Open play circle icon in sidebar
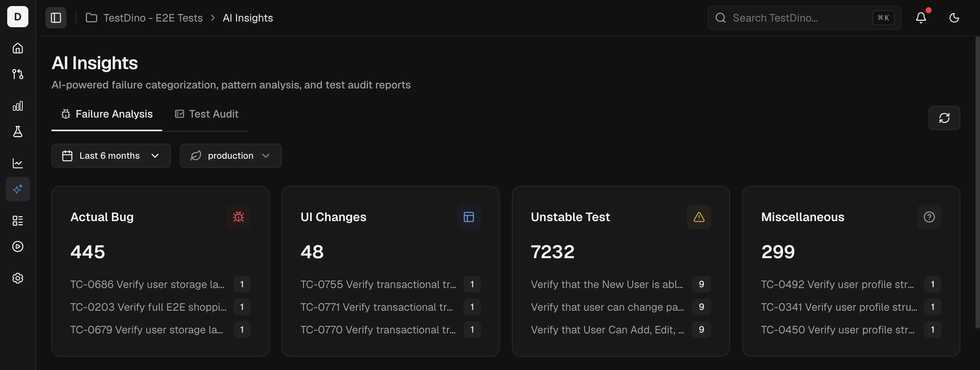This screenshot has width=980, height=370. click(18, 247)
